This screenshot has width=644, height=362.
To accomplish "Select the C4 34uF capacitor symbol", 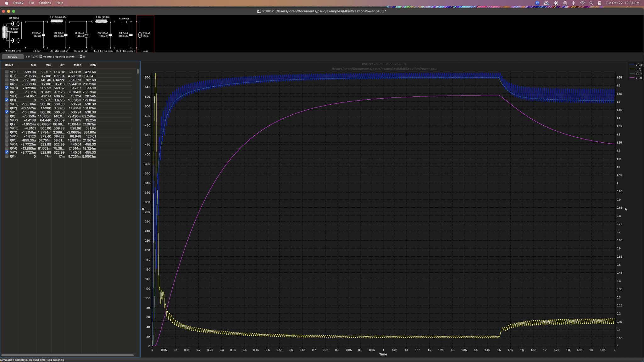I will tap(131, 35).
